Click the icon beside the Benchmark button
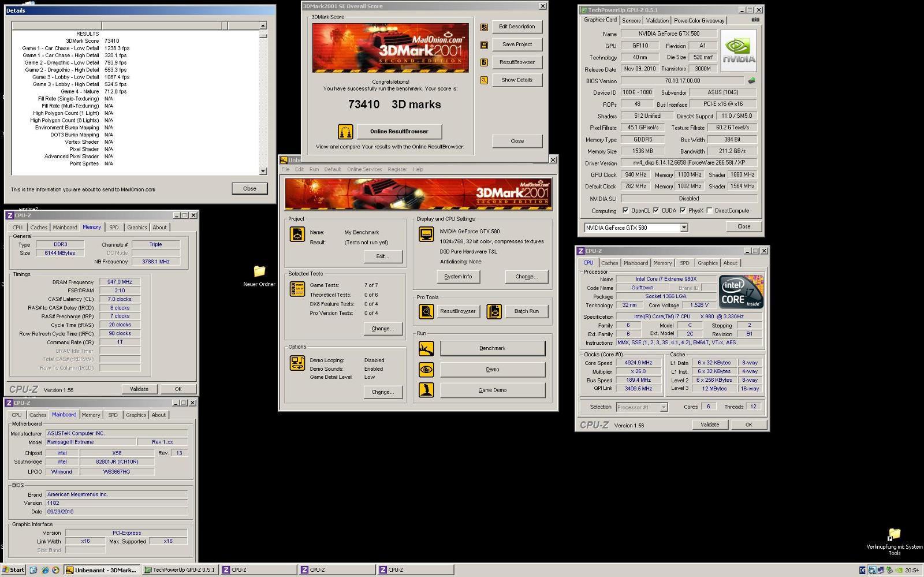The height and width of the screenshot is (577, 924). [426, 348]
